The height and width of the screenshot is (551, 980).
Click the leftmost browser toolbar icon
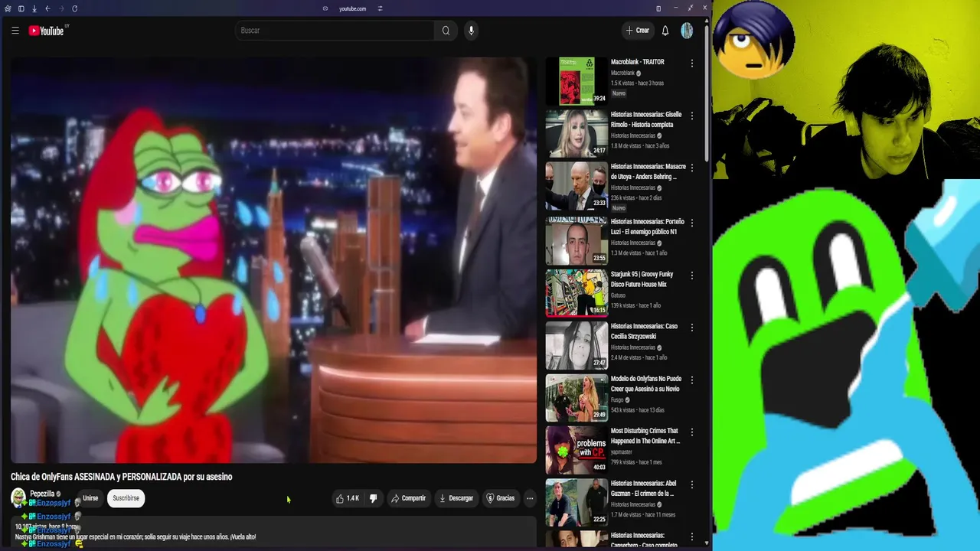coord(8,8)
